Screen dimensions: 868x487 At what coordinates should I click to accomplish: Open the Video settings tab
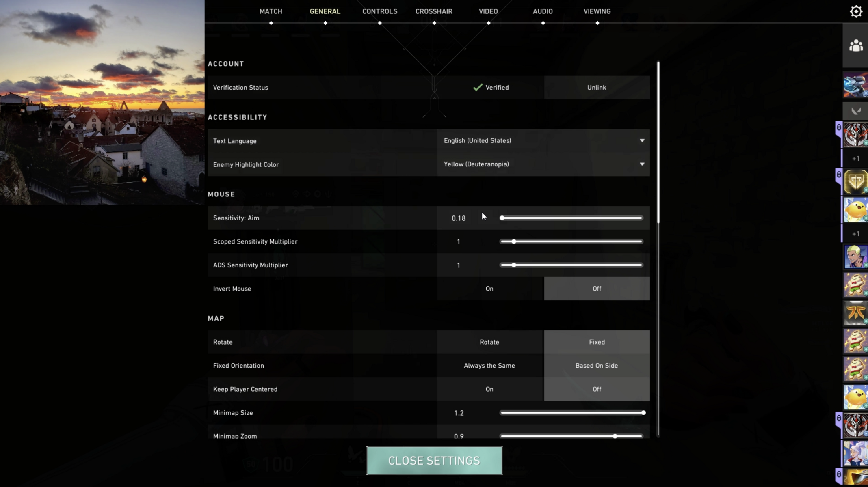point(488,11)
